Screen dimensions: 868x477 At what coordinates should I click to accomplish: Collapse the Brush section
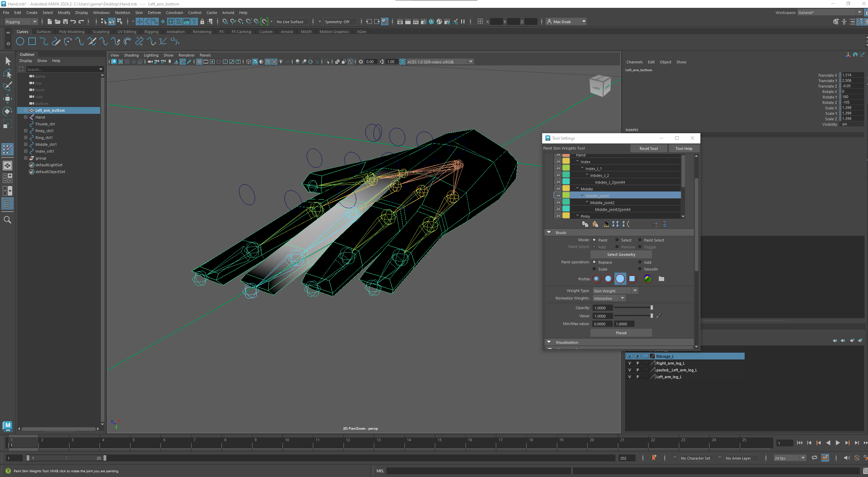549,233
